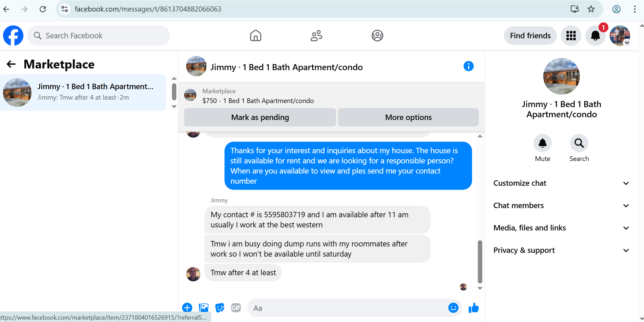Click More options button
The width and height of the screenshot is (644, 322).
coord(408,117)
